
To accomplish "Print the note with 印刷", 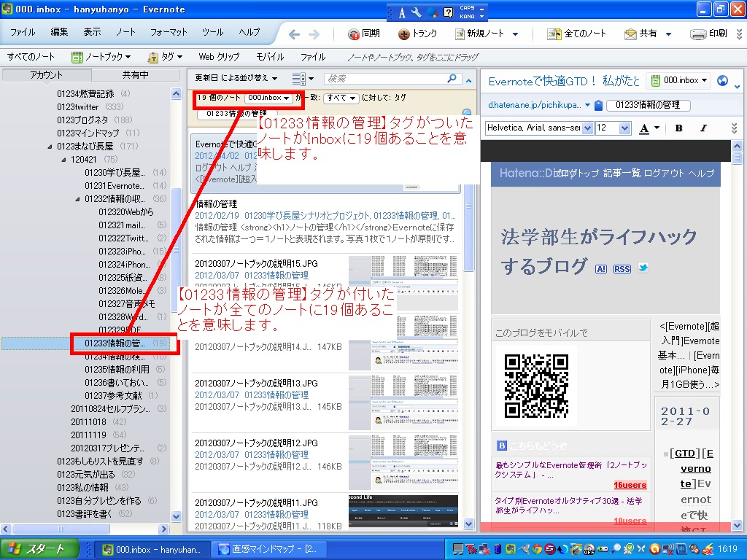I will pyautogui.click(x=708, y=34).
